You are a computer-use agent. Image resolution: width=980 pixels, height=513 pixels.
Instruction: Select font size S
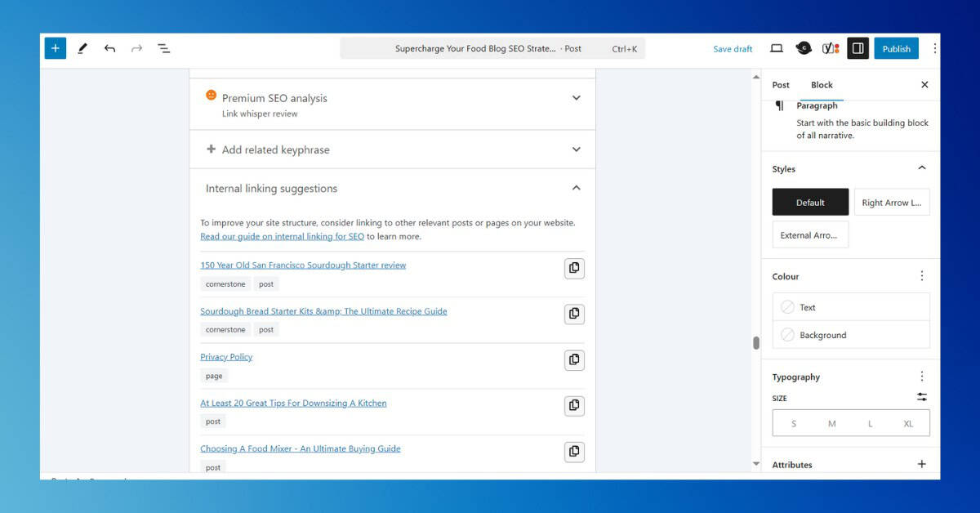793,424
